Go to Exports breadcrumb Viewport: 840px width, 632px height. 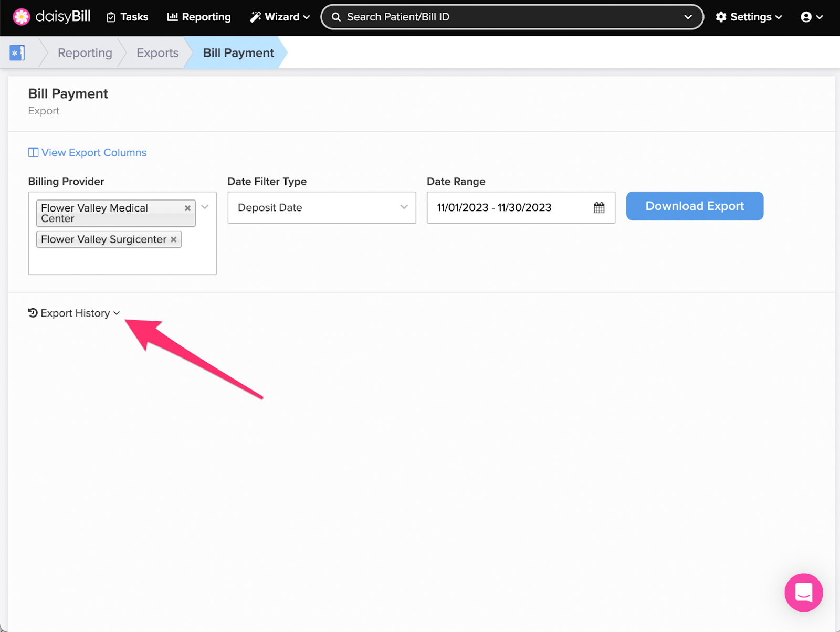[x=157, y=53]
